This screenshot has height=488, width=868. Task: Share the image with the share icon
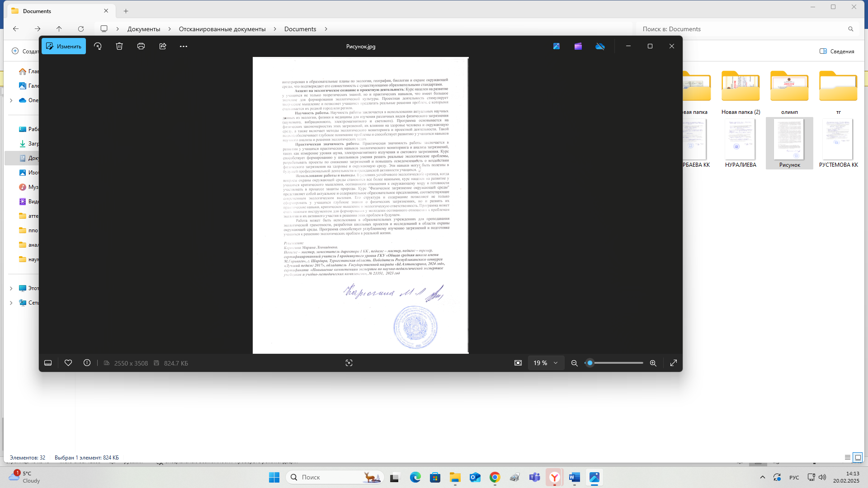click(x=163, y=46)
